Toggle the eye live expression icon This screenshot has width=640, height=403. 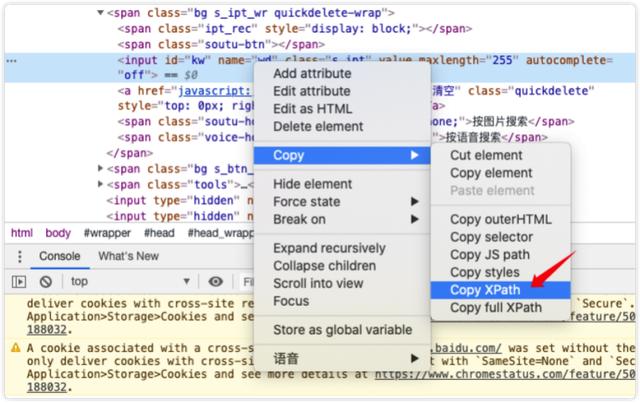point(216,281)
